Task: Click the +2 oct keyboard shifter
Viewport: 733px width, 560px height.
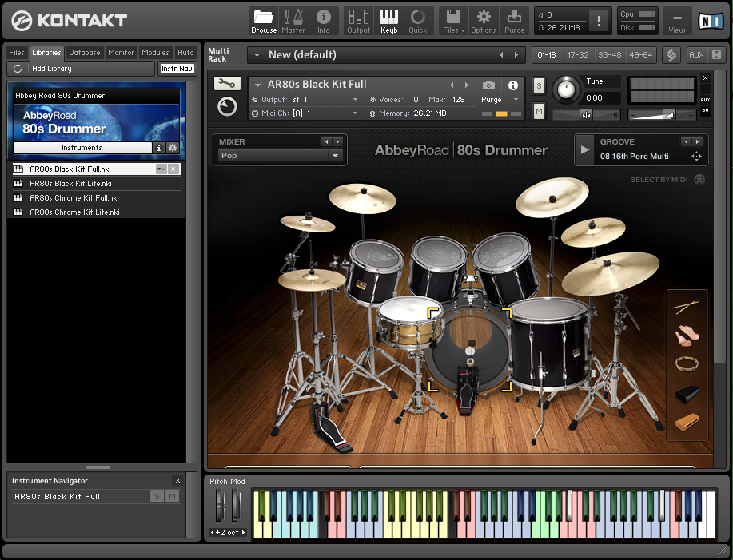Action: [x=228, y=533]
